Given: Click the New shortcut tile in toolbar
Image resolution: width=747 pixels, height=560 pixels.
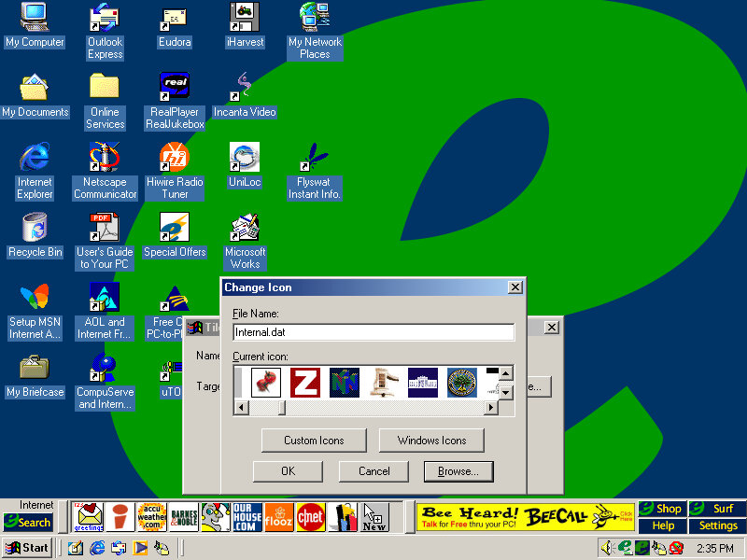Looking at the screenshot, I should 374,517.
